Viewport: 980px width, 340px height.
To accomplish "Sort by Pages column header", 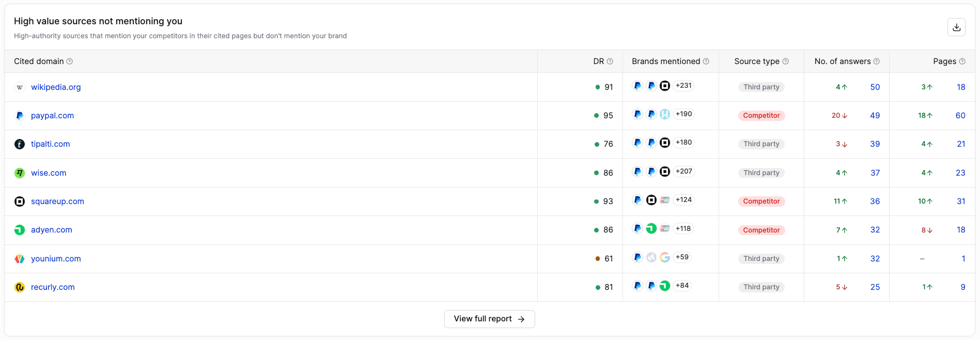I will pyautogui.click(x=944, y=61).
